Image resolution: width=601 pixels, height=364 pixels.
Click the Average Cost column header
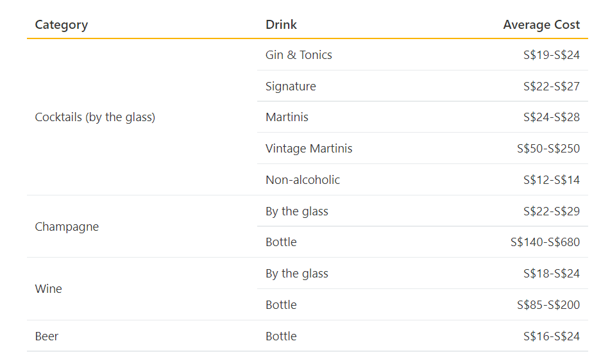[x=541, y=24]
